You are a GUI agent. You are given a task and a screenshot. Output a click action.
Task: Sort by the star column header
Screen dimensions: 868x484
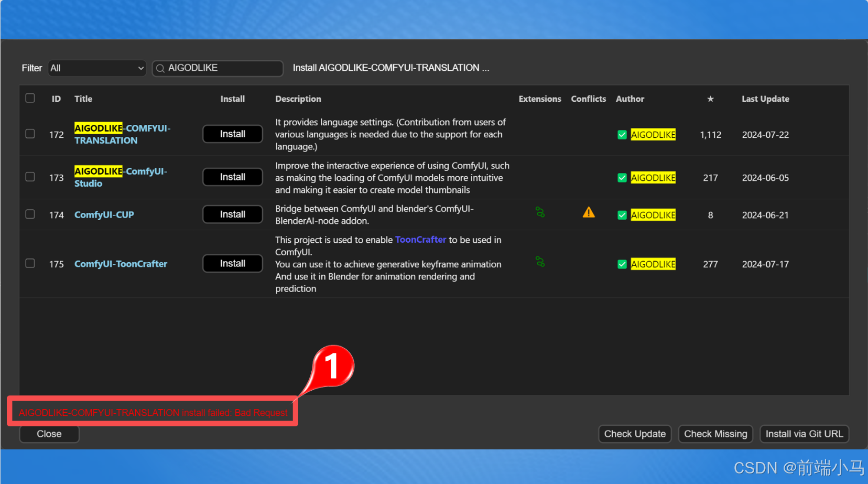coord(710,99)
